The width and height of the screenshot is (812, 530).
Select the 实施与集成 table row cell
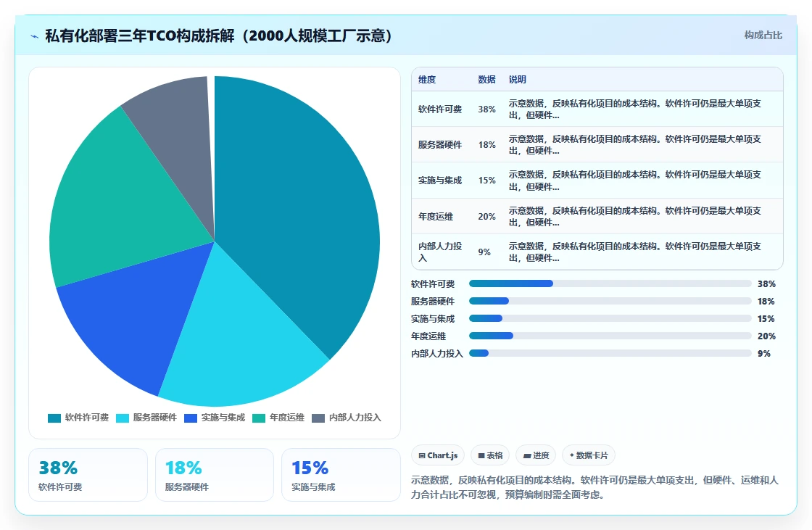tap(440, 181)
